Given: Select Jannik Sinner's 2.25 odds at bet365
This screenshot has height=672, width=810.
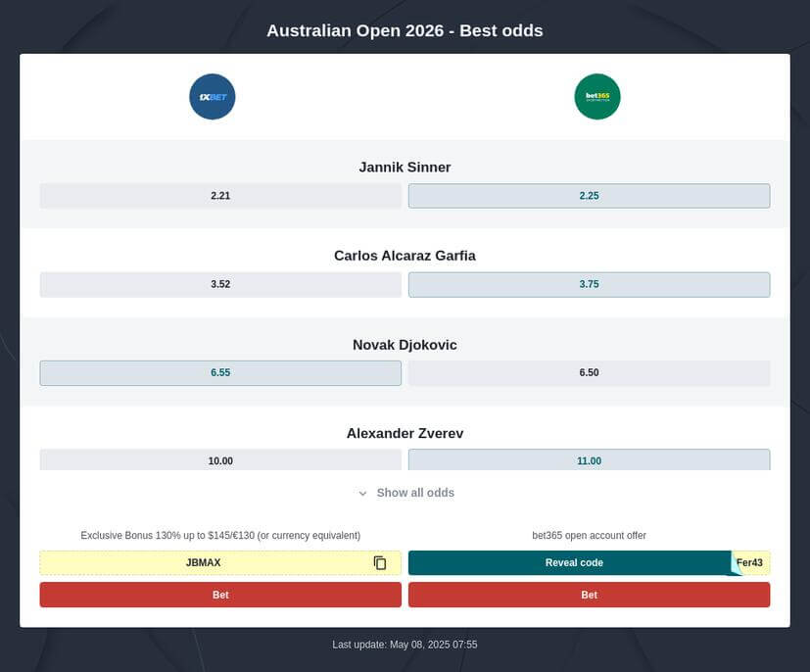Looking at the screenshot, I should 589,195.
